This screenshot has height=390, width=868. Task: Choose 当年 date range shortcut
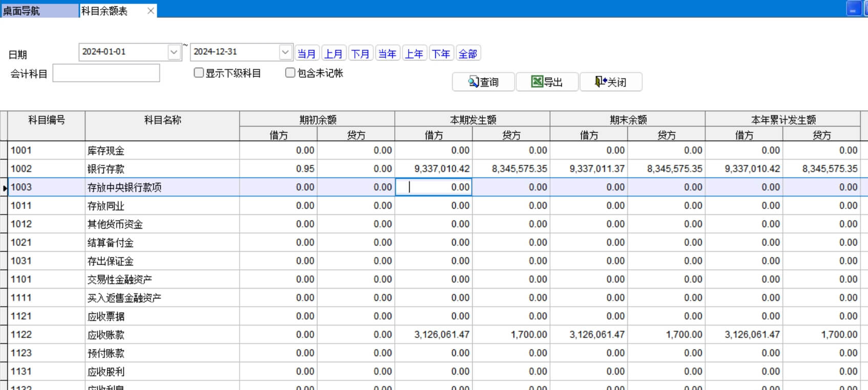[387, 54]
